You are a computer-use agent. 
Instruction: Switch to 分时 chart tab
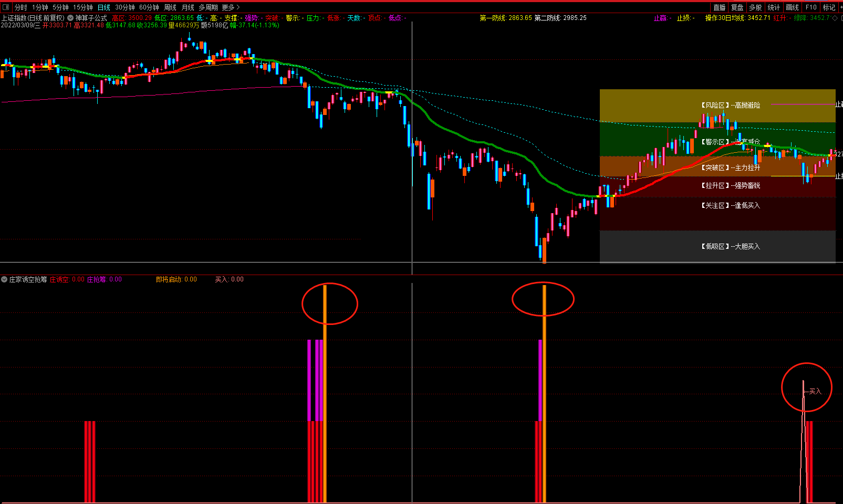(20, 7)
